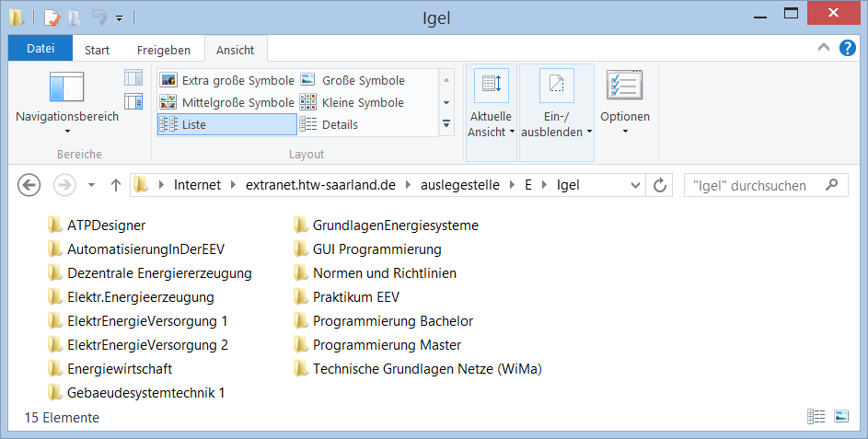This screenshot has width=868, height=439.
Task: Click the Vorschaufenster preview pane icon
Action: 133,78
